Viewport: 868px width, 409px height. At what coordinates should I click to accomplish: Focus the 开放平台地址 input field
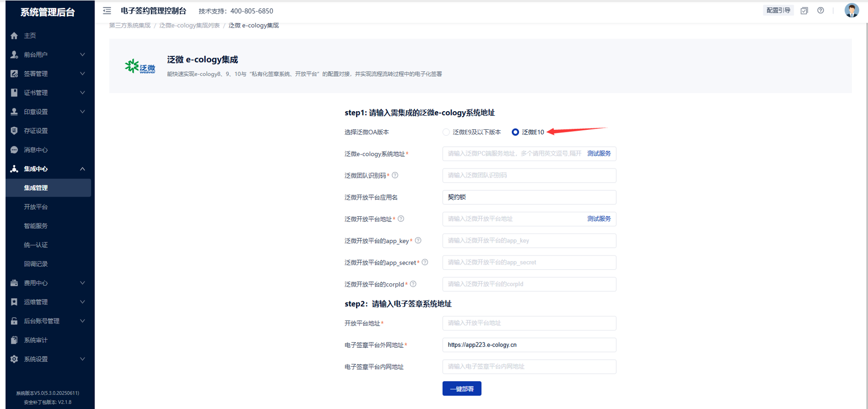coord(529,323)
